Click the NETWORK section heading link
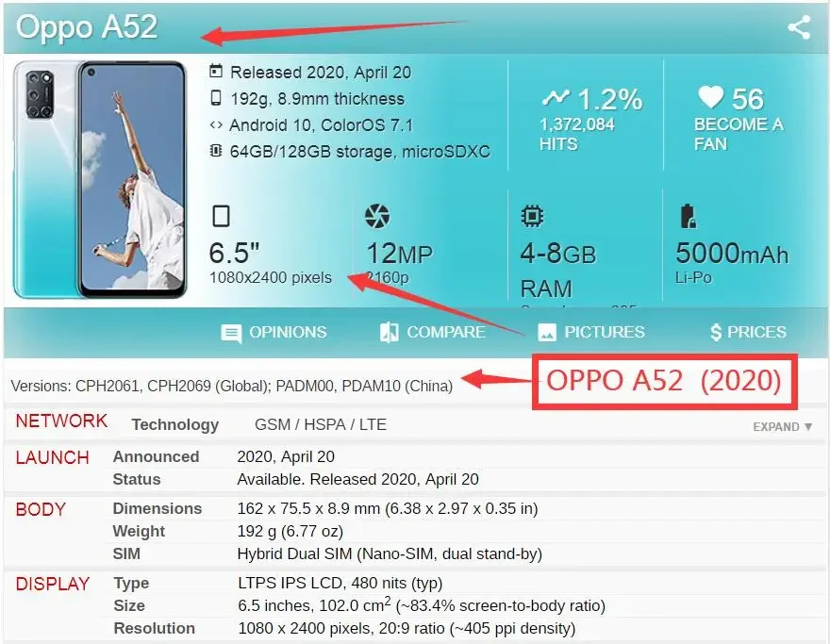This screenshot has width=830, height=644. pos(61,421)
